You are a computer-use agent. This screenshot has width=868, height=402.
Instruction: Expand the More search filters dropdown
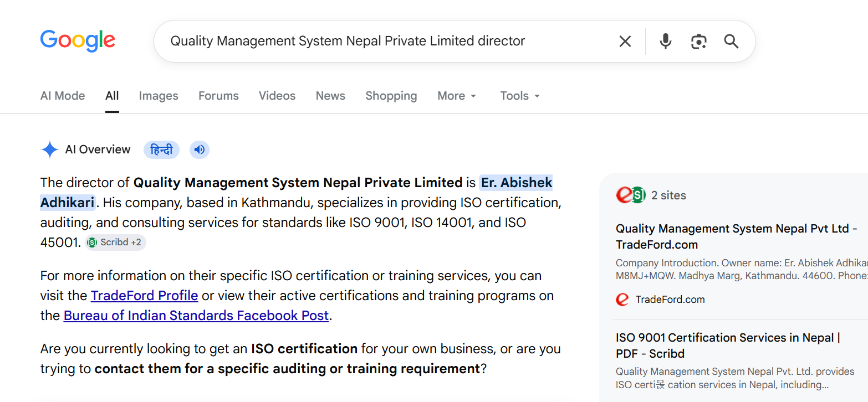click(x=457, y=96)
